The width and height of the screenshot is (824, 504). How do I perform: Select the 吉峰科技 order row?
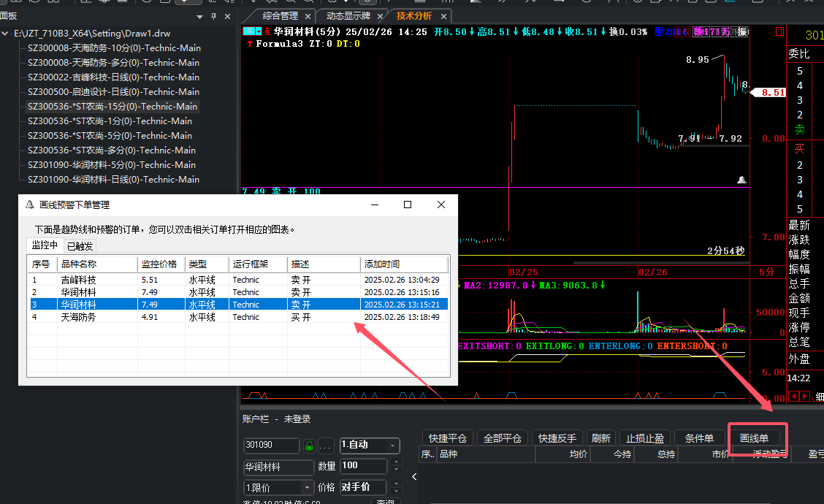click(x=238, y=280)
